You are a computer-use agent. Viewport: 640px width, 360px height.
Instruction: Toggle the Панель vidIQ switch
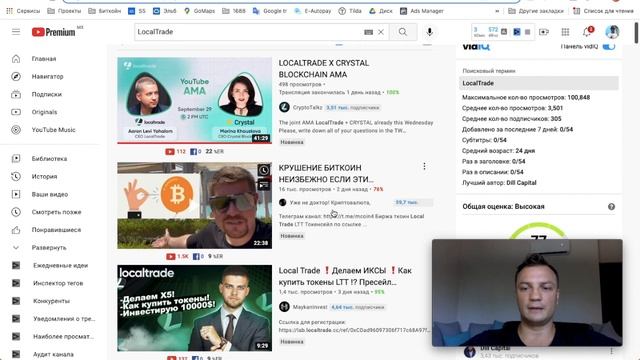[609, 46]
